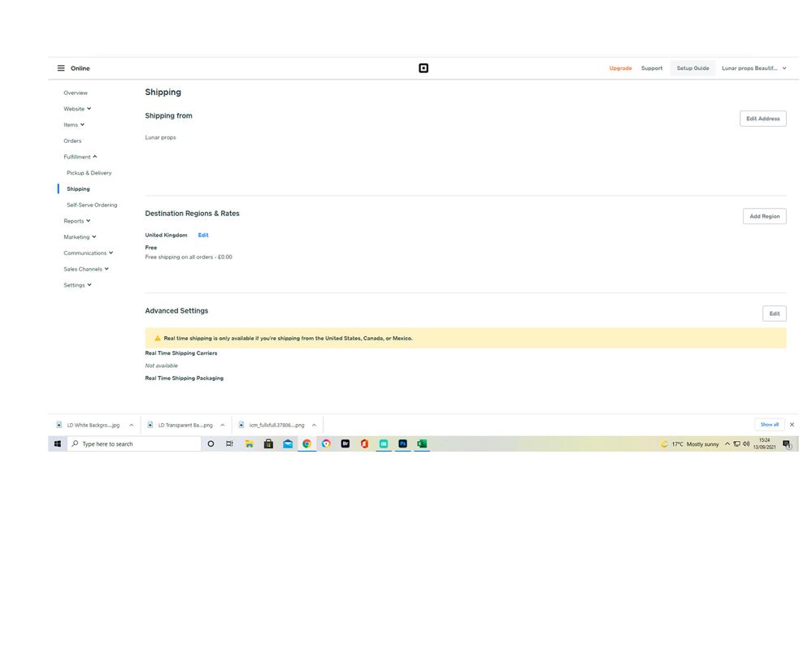
Task: Launch Excel from the taskbar
Action: point(422,444)
